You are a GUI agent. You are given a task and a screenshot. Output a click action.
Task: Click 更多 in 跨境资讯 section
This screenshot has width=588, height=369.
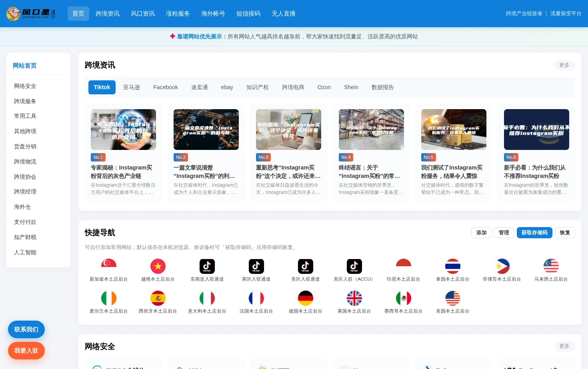pos(564,65)
